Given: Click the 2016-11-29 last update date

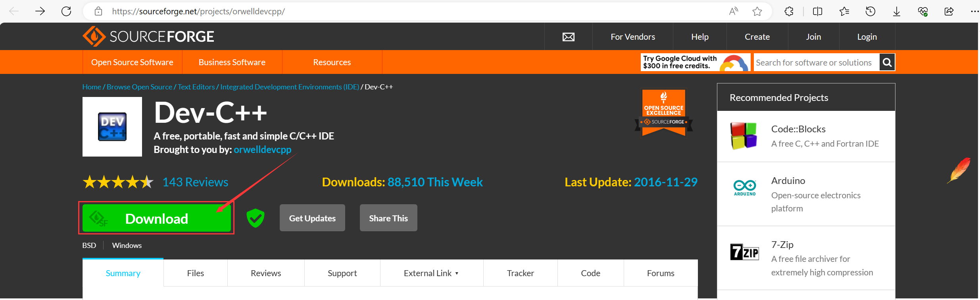Looking at the screenshot, I should tap(665, 182).
